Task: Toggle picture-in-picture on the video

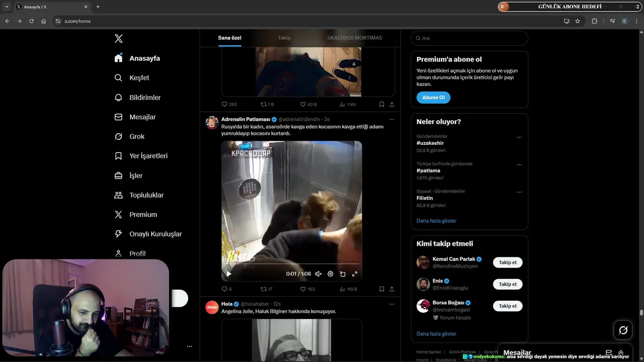Action: click(x=343, y=274)
